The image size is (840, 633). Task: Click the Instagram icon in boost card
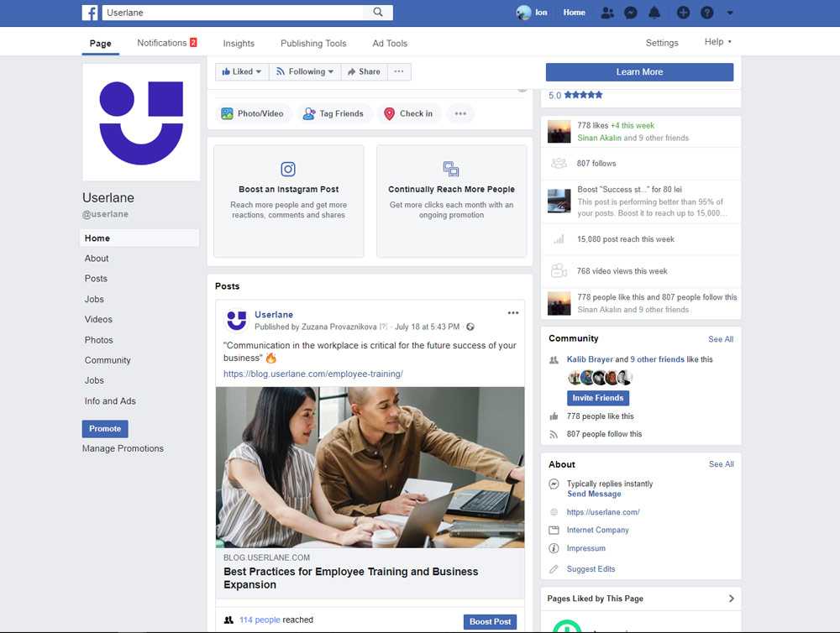[288, 170]
